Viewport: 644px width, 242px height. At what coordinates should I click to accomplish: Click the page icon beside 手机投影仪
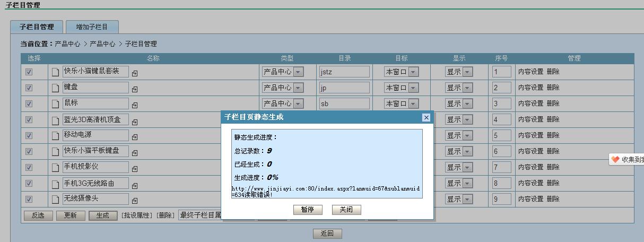click(56, 168)
